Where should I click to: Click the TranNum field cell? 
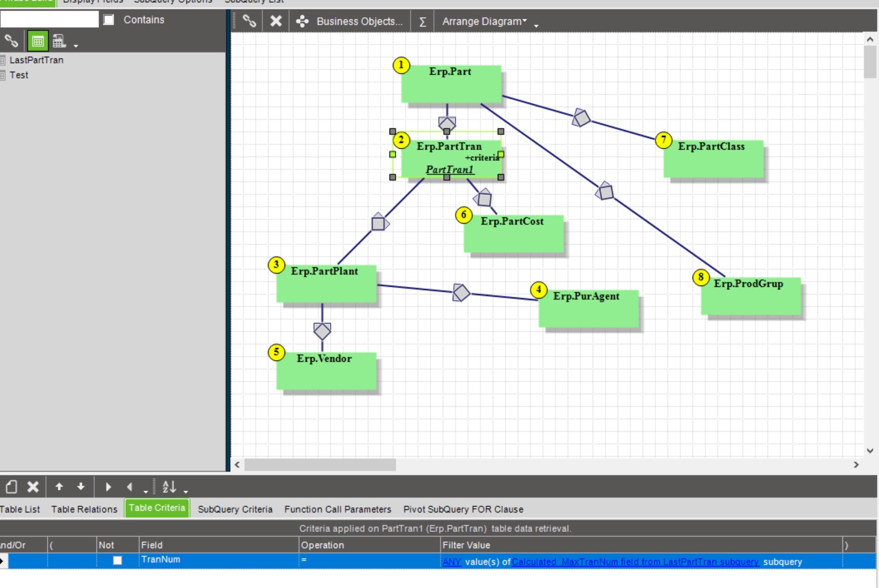tap(219, 560)
